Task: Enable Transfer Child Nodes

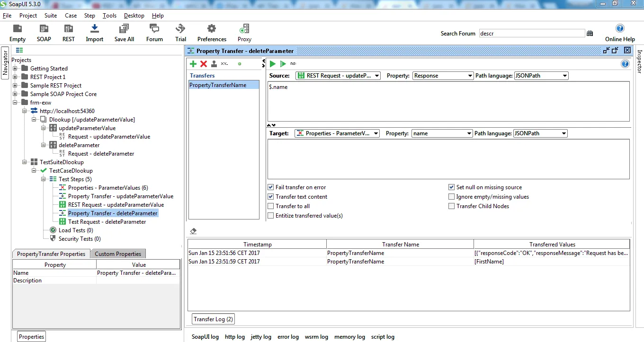Action: click(452, 206)
